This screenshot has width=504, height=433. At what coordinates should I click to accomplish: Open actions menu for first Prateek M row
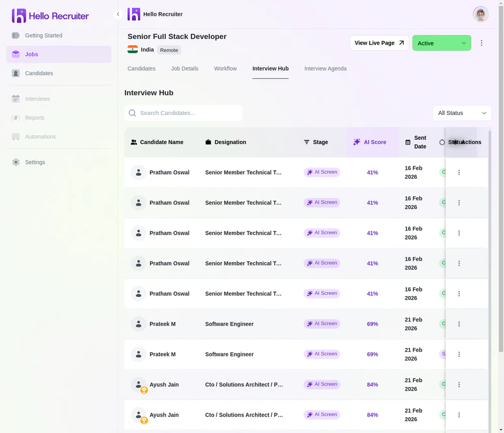point(459,324)
